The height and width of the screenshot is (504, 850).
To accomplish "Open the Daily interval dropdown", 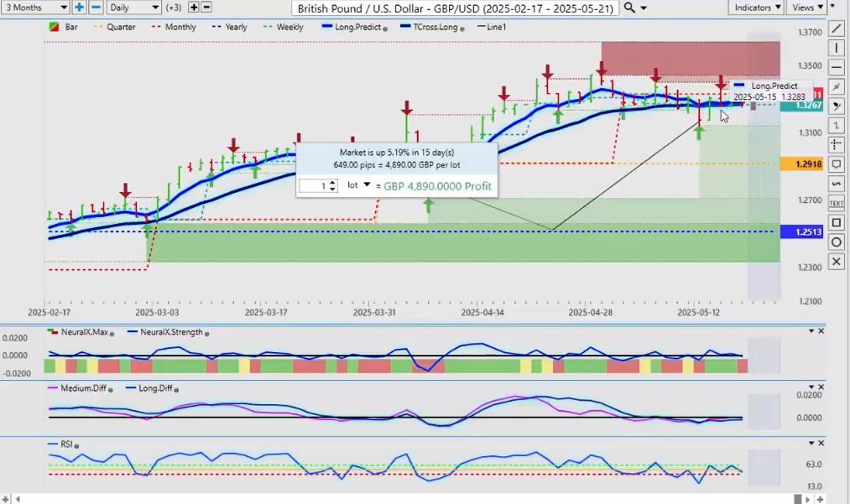I will pos(134,8).
